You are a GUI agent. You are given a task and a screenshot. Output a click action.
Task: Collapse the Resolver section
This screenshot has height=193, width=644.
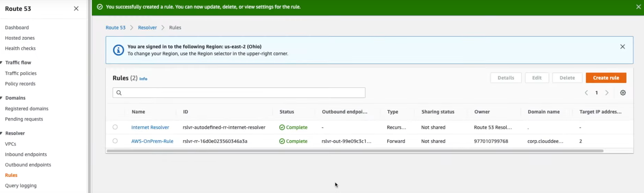[x=2, y=133]
